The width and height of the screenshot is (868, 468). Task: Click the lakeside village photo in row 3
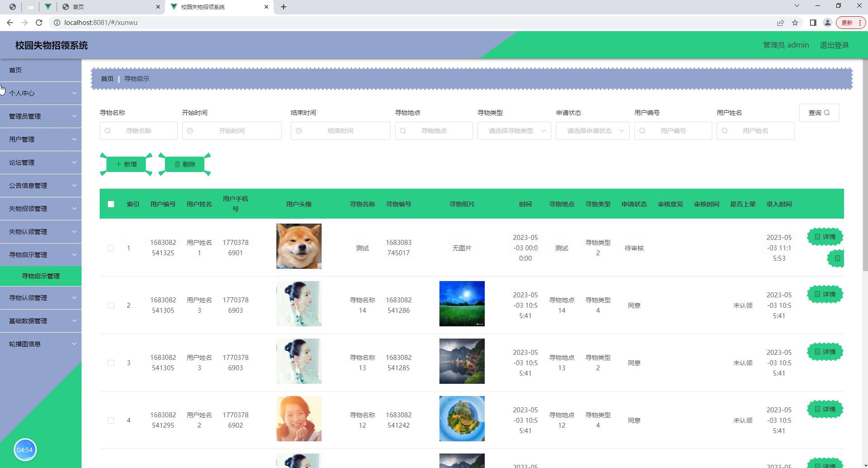[x=462, y=361]
